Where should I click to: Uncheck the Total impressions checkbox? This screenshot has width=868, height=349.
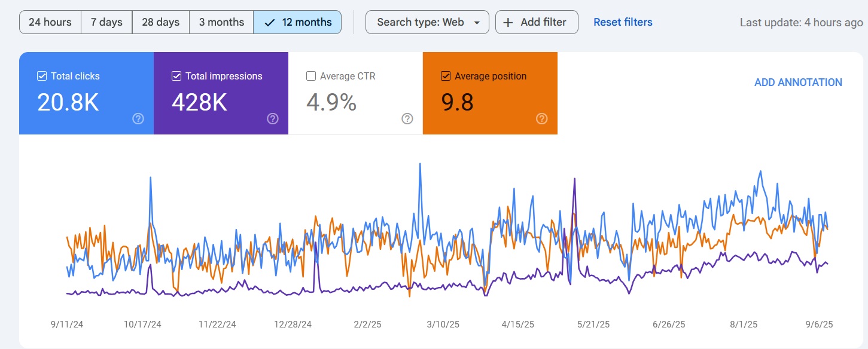coord(176,76)
